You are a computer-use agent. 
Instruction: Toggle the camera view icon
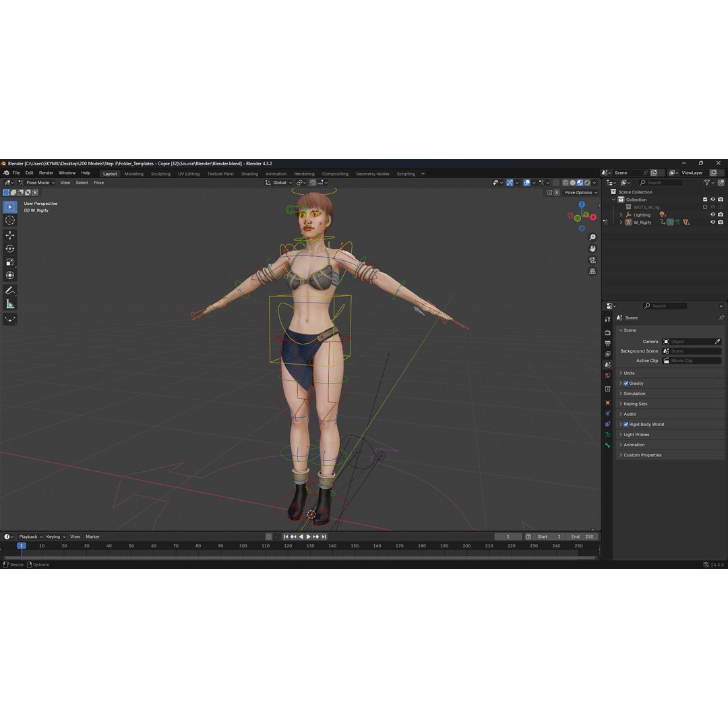[593, 260]
